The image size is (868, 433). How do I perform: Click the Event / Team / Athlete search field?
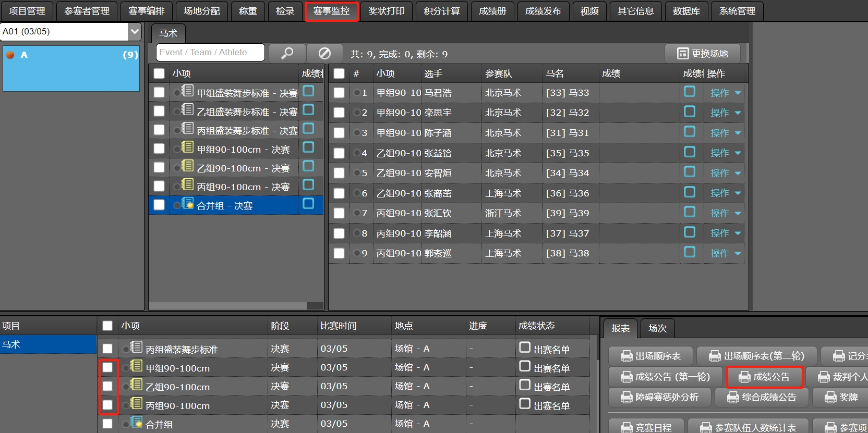(x=210, y=53)
